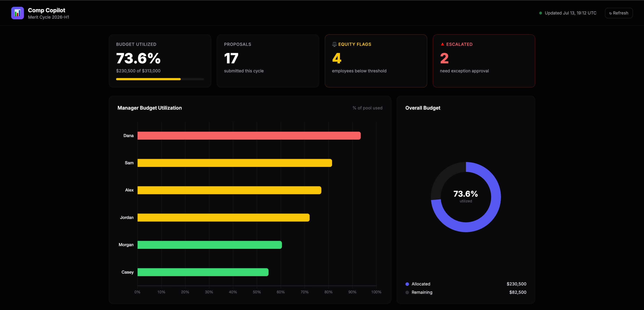
Task: Click "need exception approval" text
Action: pos(464,71)
